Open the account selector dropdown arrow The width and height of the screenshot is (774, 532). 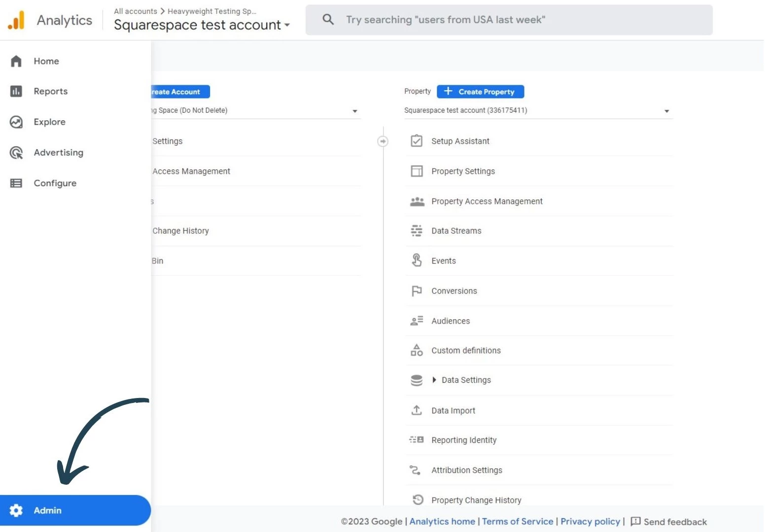354,111
